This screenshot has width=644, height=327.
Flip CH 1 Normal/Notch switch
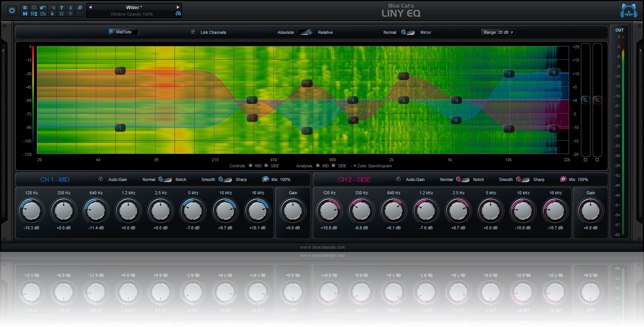tap(165, 179)
